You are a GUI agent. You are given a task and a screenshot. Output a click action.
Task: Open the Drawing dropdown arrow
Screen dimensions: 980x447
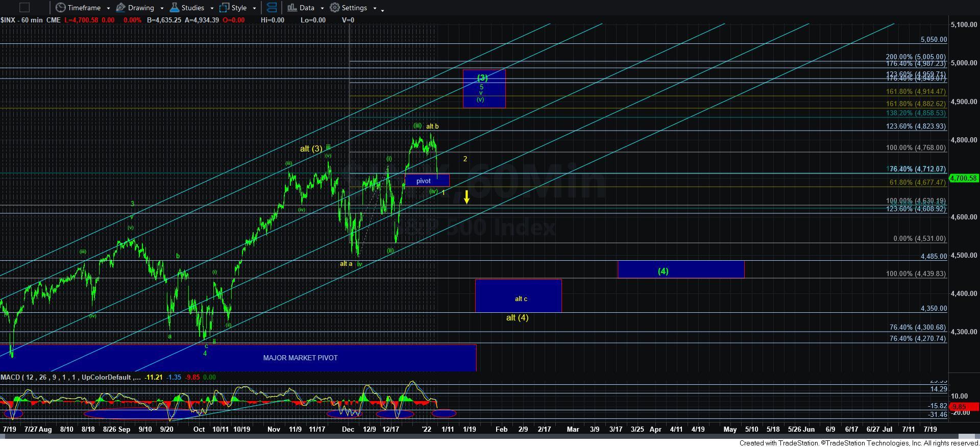pyautogui.click(x=162, y=8)
